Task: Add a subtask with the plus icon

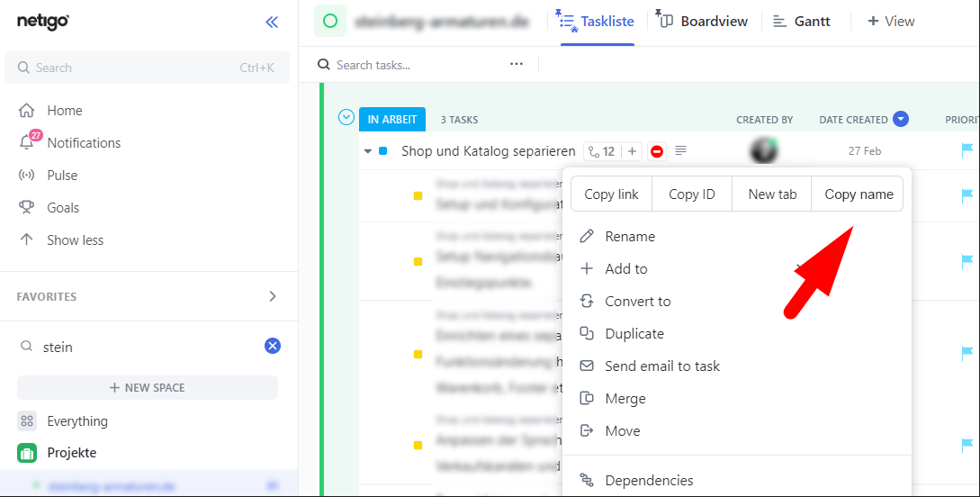Action: click(632, 151)
